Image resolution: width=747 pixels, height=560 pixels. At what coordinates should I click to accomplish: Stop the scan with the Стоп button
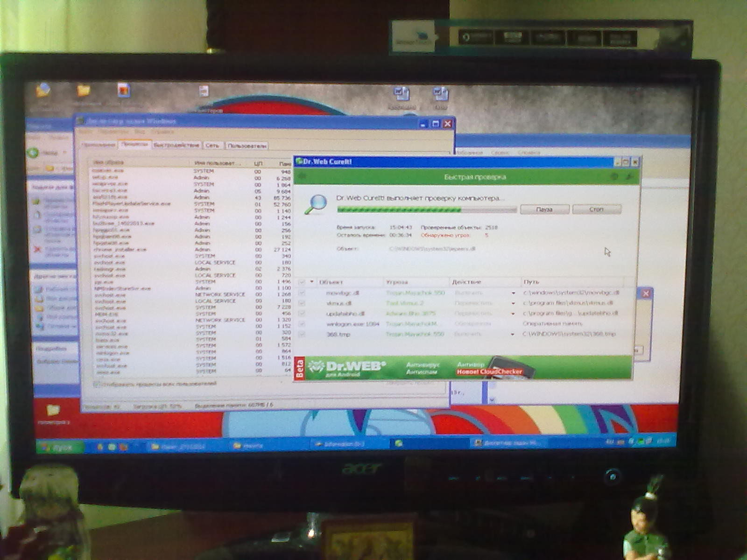(596, 209)
